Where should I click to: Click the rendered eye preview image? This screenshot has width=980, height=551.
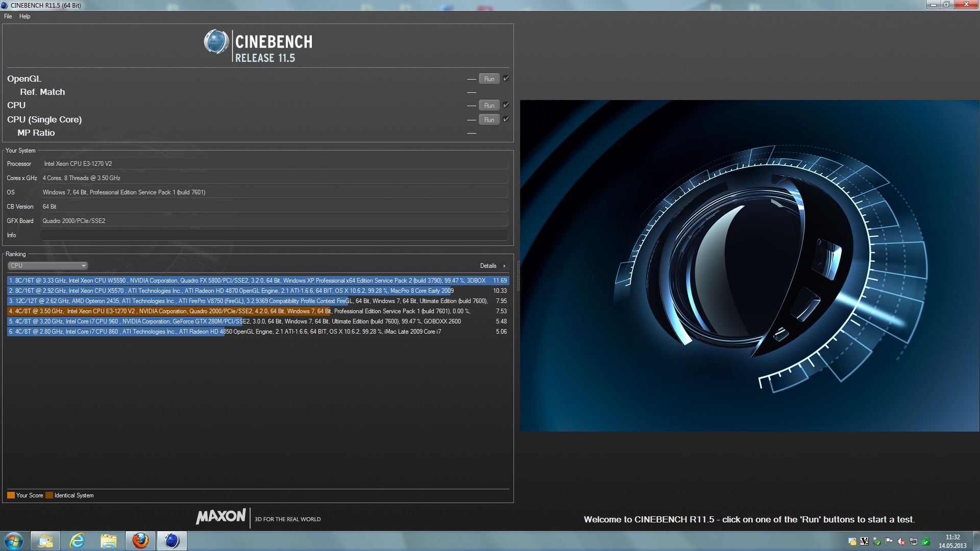click(749, 266)
